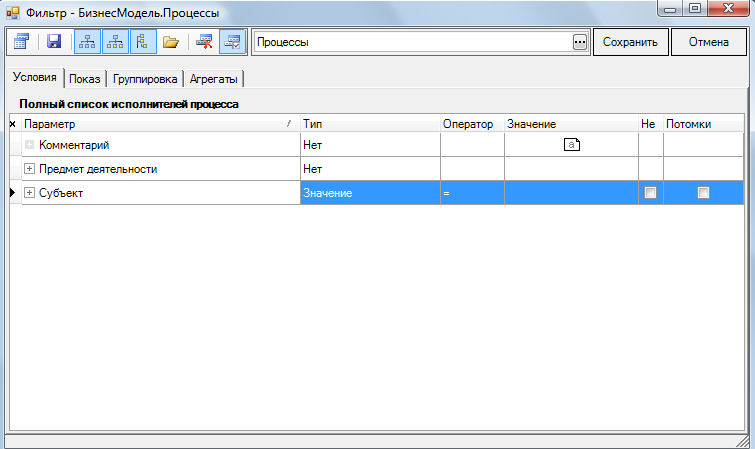Click the hierarchy icon right of save icon
755x449 pixels.
[x=87, y=42]
